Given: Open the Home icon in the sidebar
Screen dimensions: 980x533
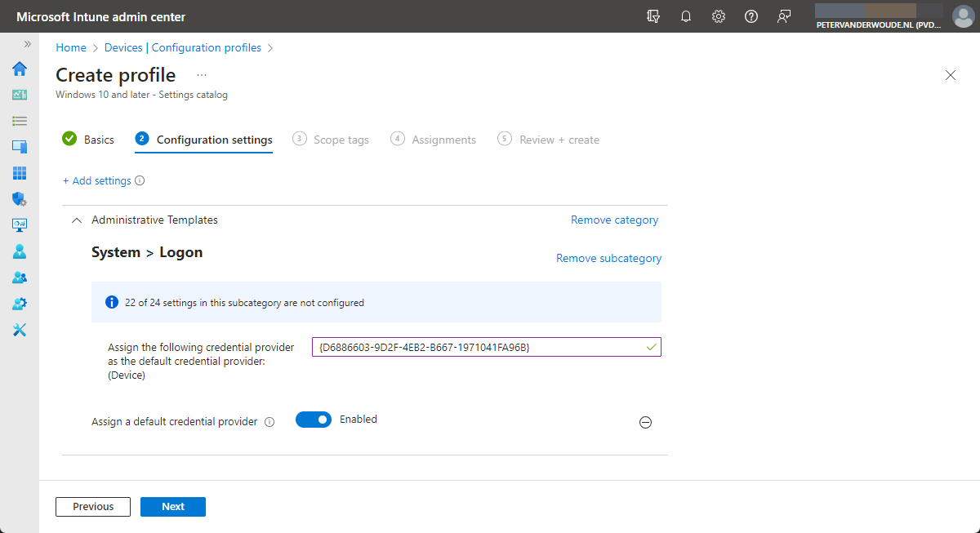Looking at the screenshot, I should [19, 69].
